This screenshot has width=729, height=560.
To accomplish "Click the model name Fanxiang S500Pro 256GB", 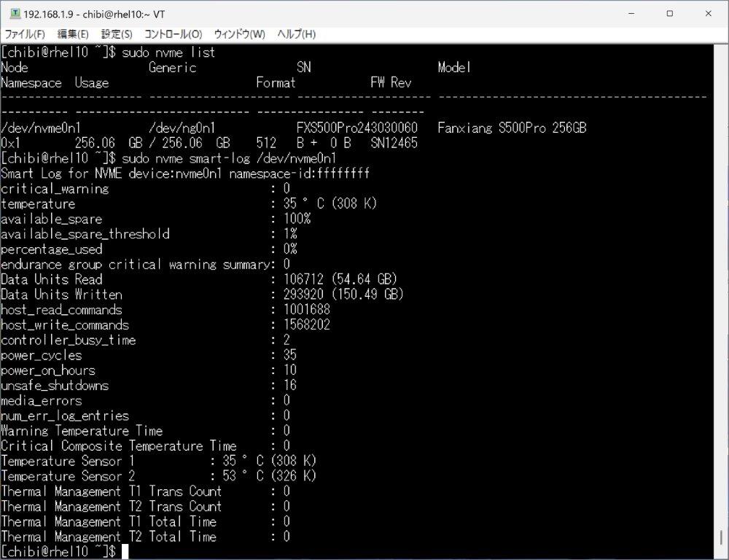I will 512,128.
